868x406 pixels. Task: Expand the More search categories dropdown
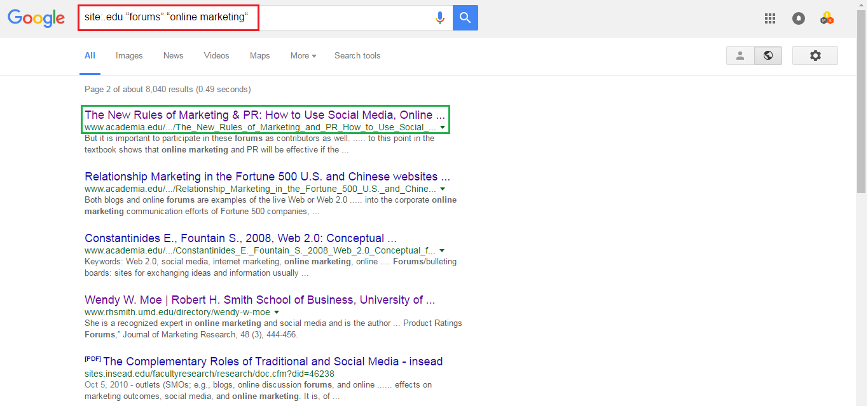pyautogui.click(x=303, y=56)
